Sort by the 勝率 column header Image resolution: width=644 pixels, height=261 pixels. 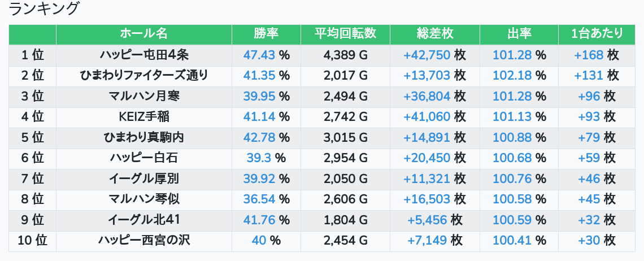pos(266,34)
